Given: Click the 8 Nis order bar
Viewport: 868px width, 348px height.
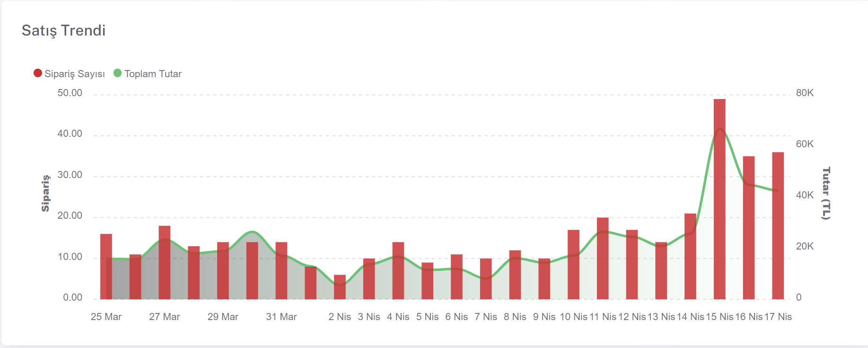Looking at the screenshot, I should click(515, 275).
